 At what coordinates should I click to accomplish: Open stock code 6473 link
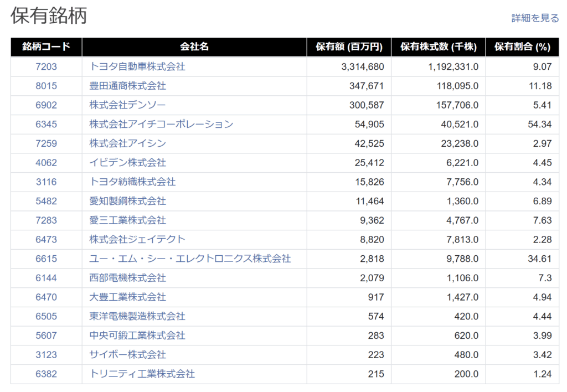47,239
